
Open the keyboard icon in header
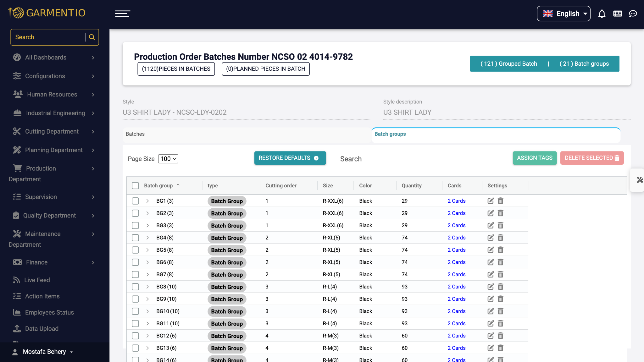coord(618,14)
